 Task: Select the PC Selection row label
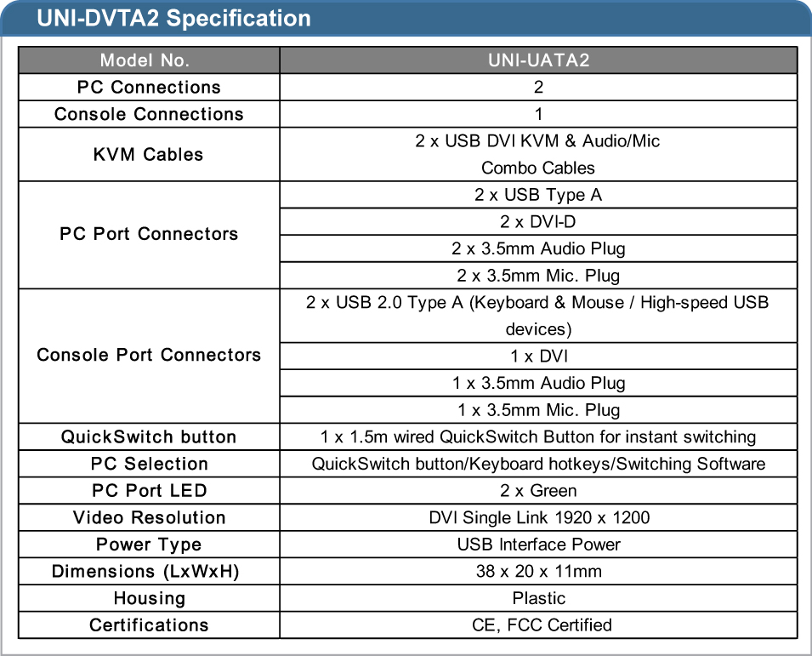[149, 464]
